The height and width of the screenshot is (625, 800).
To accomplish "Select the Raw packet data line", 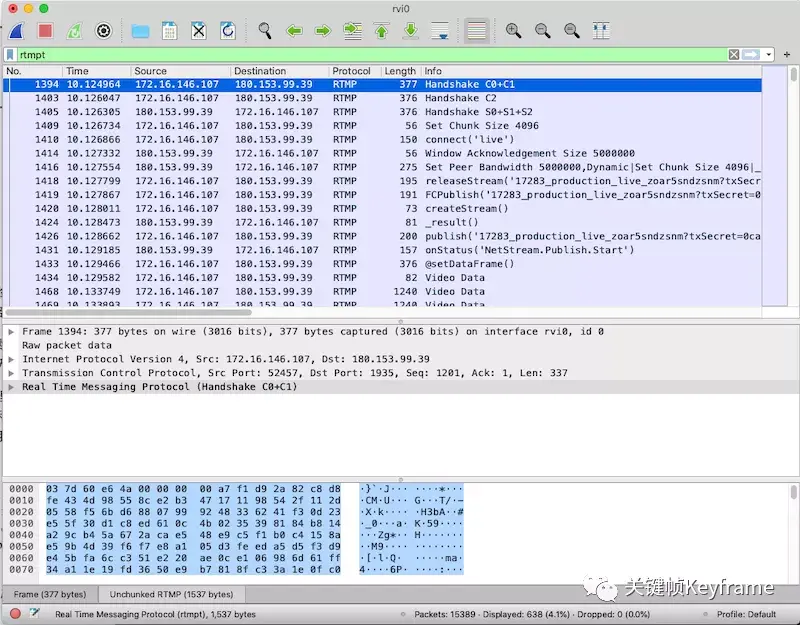I will click(x=66, y=345).
